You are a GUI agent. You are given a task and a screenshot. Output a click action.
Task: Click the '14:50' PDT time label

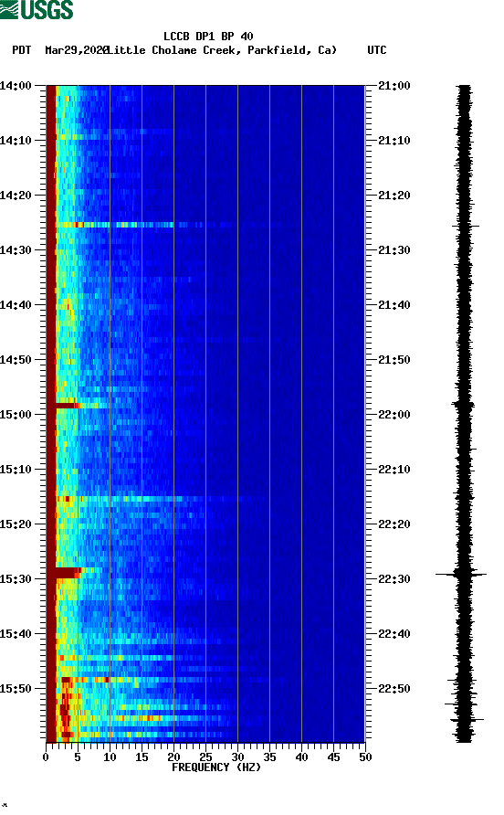tap(16, 360)
